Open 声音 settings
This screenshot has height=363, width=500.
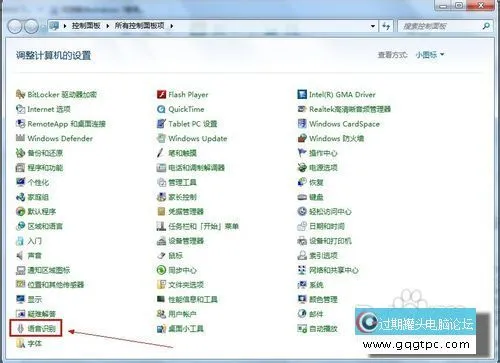coord(29,255)
